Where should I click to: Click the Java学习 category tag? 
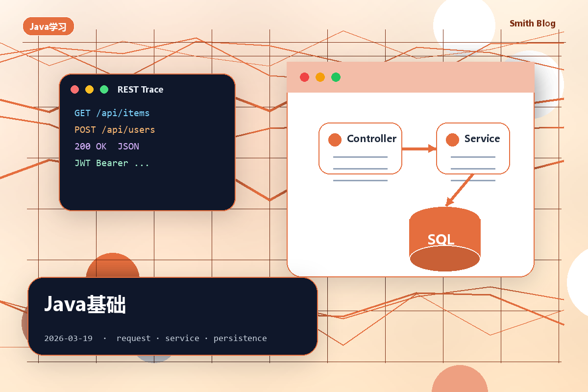coord(49,26)
